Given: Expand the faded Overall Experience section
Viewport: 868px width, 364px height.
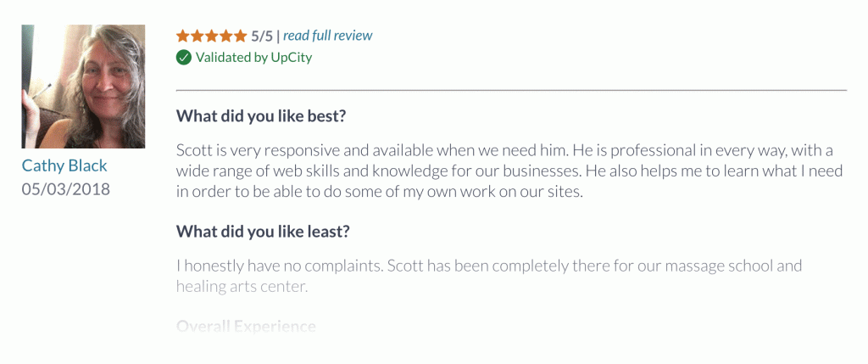Looking at the screenshot, I should (247, 327).
